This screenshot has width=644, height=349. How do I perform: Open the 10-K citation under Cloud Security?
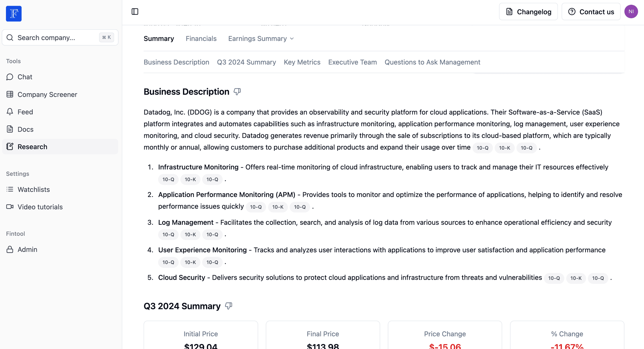tap(576, 278)
